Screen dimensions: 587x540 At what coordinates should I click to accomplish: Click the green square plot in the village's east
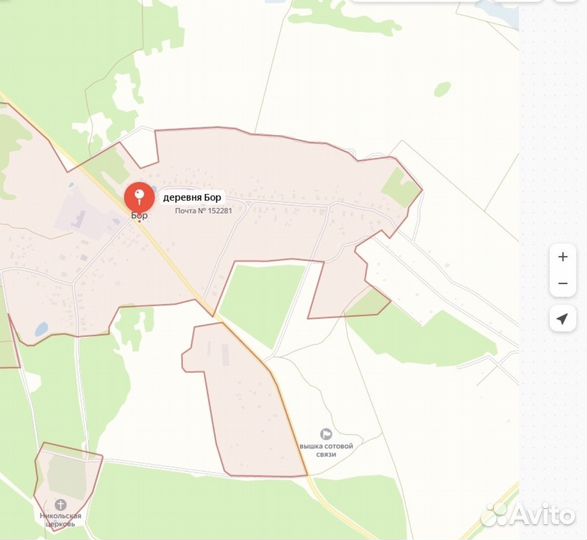[401, 187]
